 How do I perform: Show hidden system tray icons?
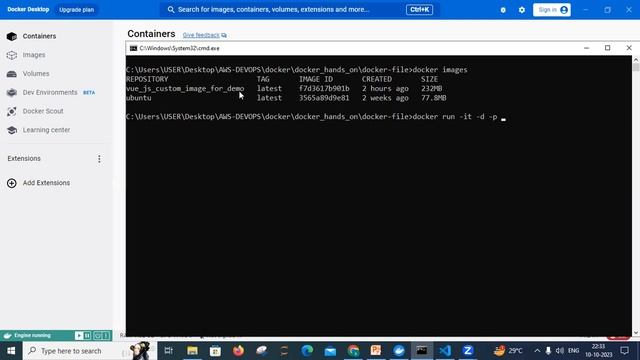[x=537, y=351]
